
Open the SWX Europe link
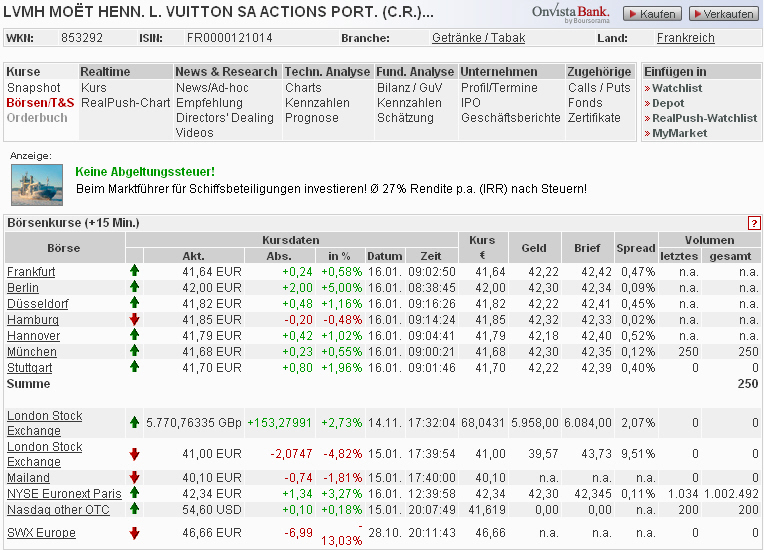coord(41,533)
